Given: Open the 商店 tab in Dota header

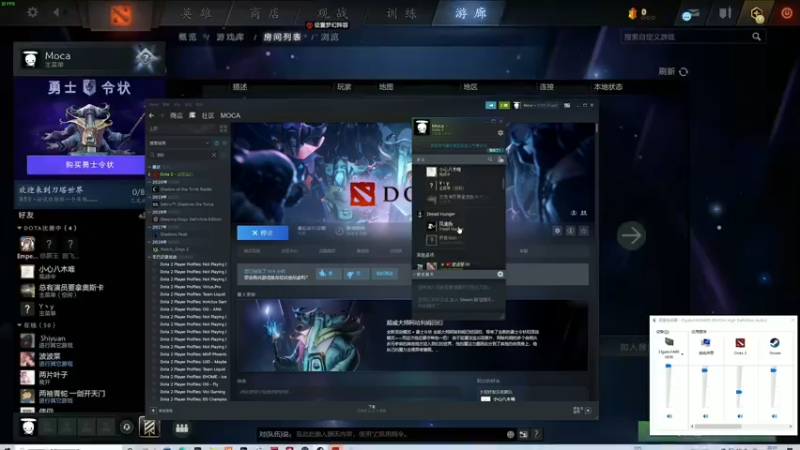Looking at the screenshot, I should pos(265,13).
